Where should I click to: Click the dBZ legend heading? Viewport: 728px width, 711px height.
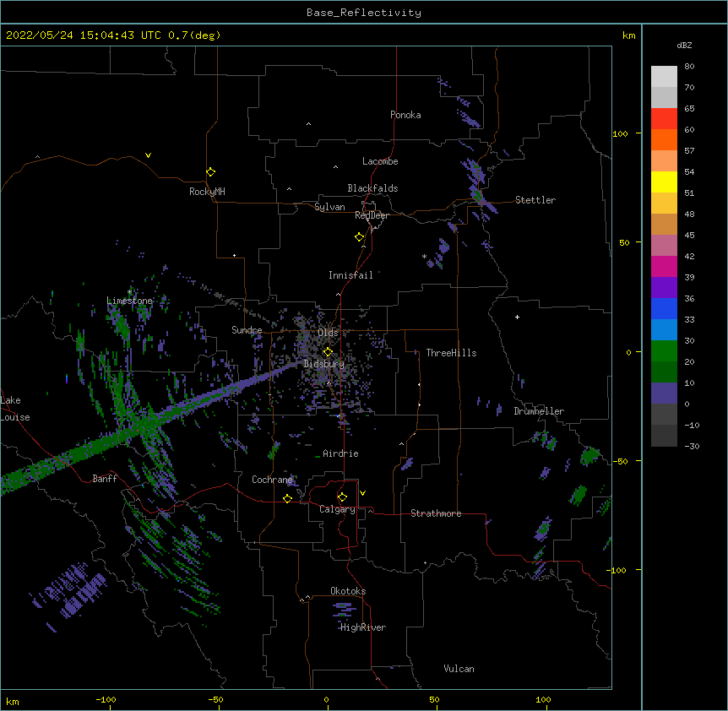pyautogui.click(x=684, y=46)
